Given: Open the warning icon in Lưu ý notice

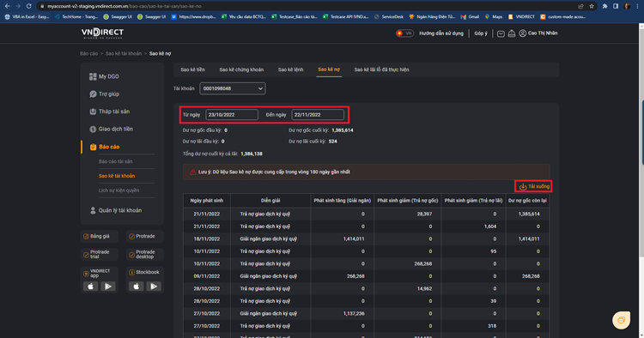Looking at the screenshot, I should 192,172.
